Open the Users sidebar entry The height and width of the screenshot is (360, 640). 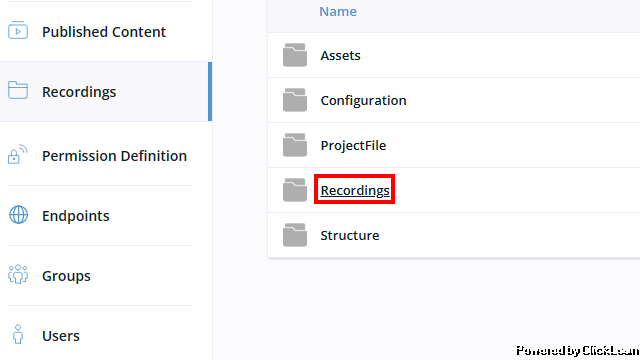(61, 336)
